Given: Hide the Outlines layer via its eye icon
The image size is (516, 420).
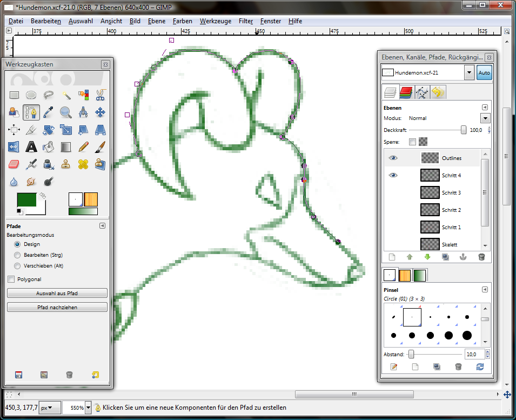Looking at the screenshot, I should coord(393,158).
